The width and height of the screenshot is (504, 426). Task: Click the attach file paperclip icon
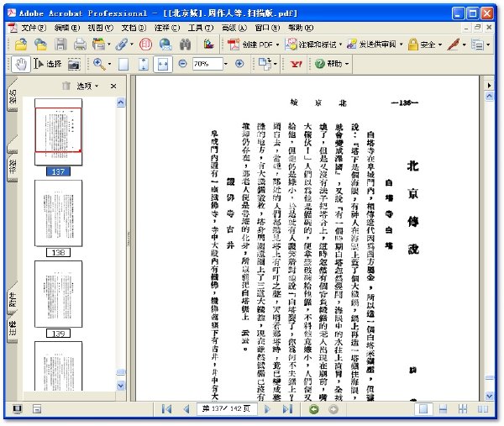122,45
